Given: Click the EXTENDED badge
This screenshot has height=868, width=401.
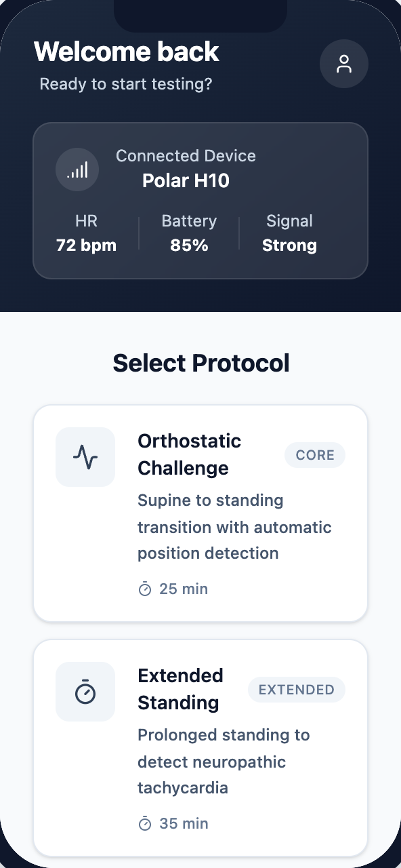Looking at the screenshot, I should pos(296,690).
